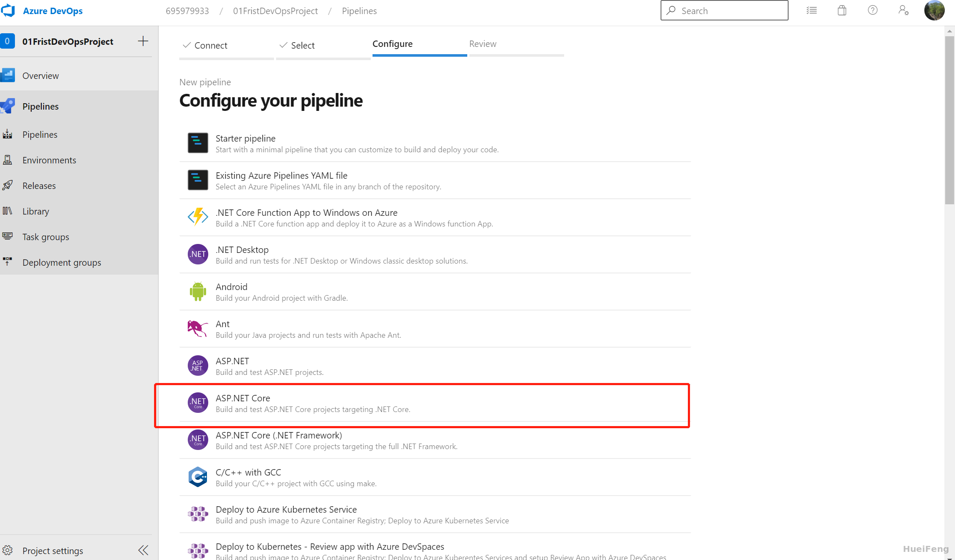The image size is (955, 560).
Task: Click the Ant template icon
Action: coord(198,328)
